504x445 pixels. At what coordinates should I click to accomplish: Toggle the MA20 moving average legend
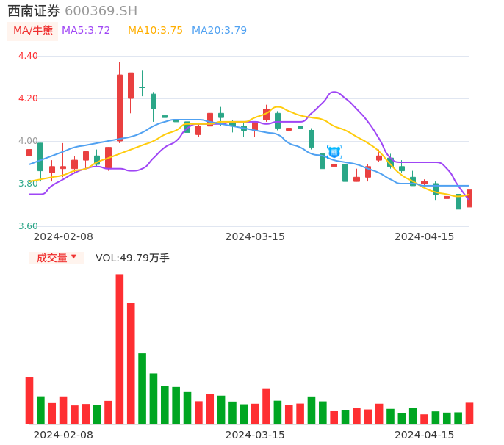(x=219, y=31)
